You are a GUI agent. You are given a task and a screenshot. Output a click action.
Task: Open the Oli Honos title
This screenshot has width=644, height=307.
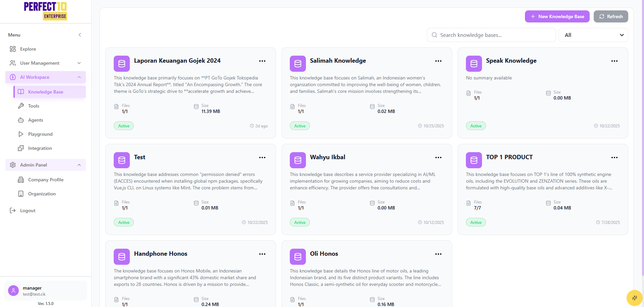(324, 254)
